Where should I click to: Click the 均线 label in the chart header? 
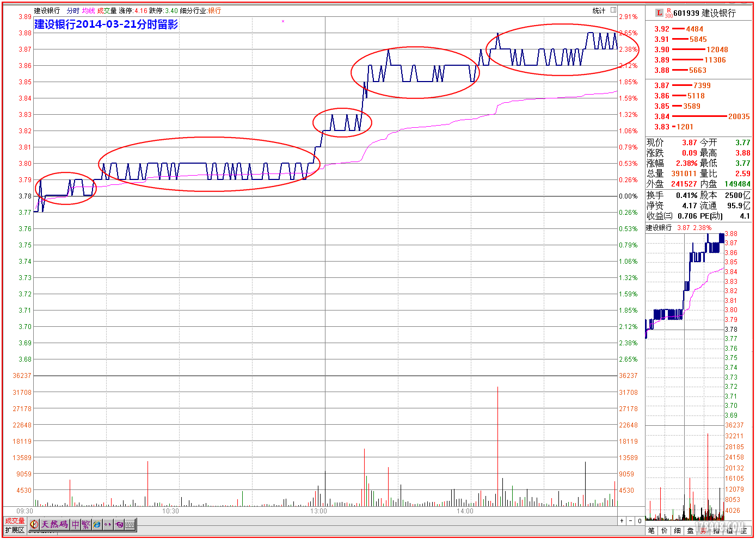tap(88, 11)
